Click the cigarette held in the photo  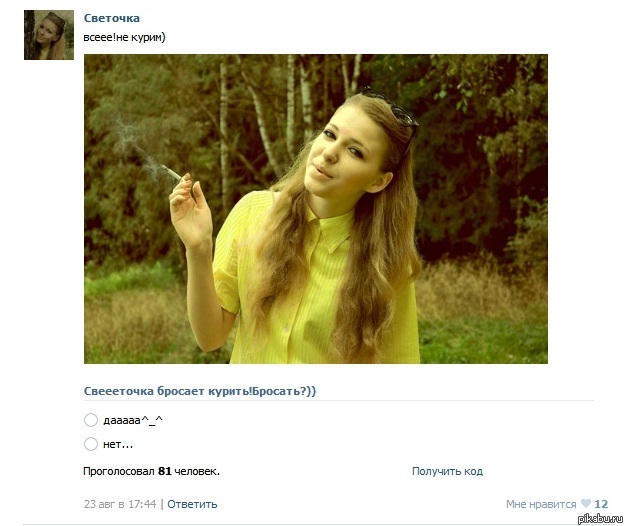(173, 173)
